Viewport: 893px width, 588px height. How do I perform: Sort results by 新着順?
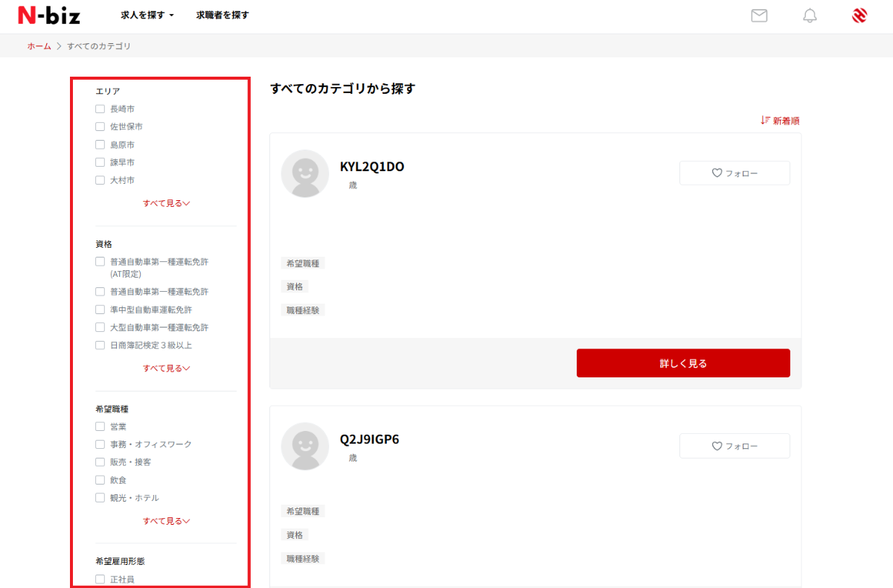(x=780, y=121)
